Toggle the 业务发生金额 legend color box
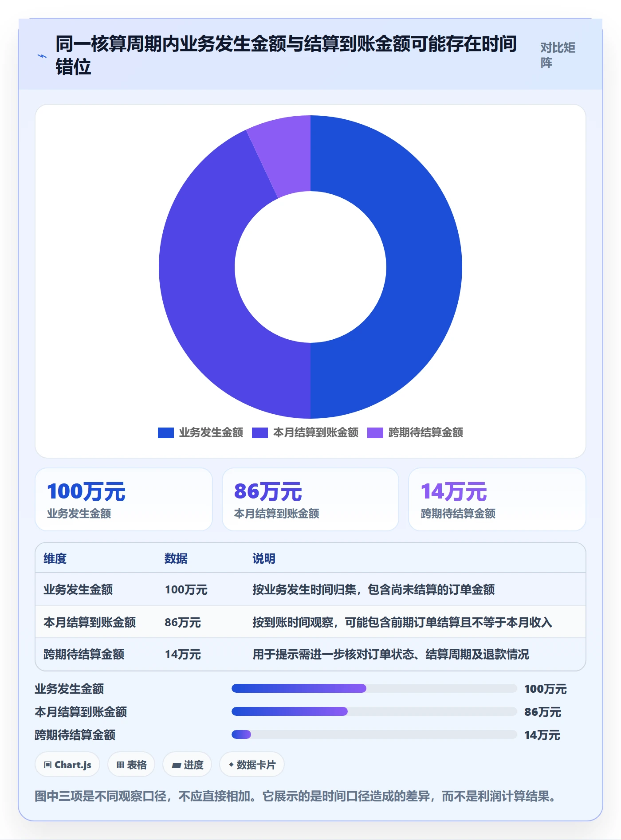The image size is (621, 840). point(165,432)
